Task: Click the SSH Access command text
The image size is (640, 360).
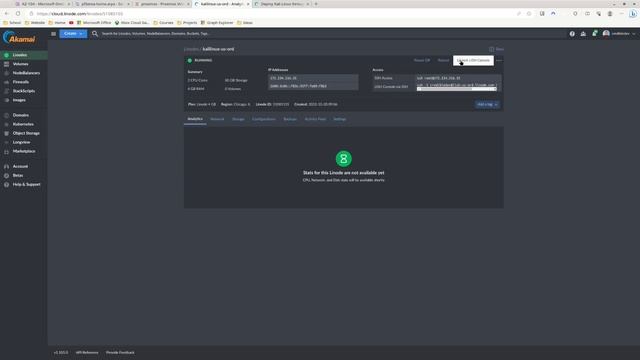Action: pos(438,78)
